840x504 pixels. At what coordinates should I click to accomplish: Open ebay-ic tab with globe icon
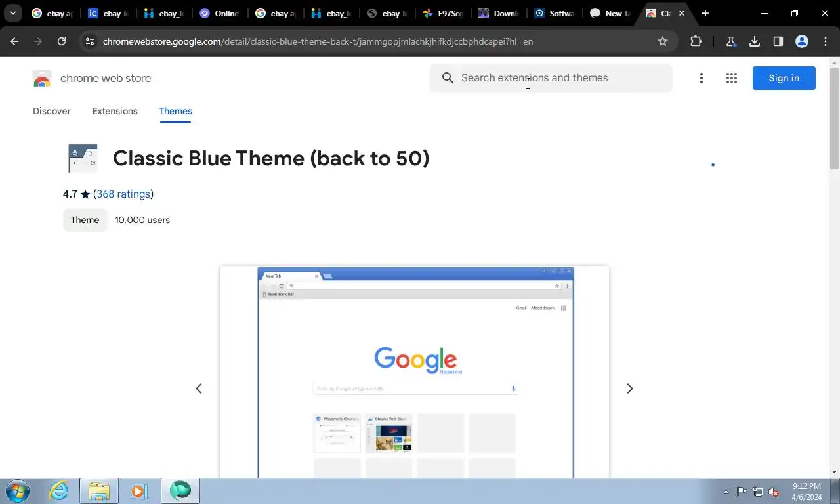387,13
